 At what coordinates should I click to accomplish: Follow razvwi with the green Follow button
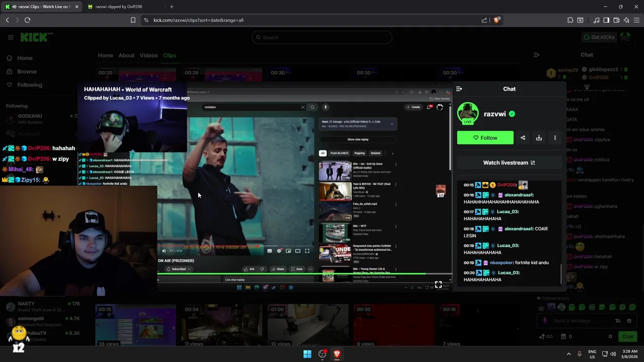pyautogui.click(x=485, y=138)
